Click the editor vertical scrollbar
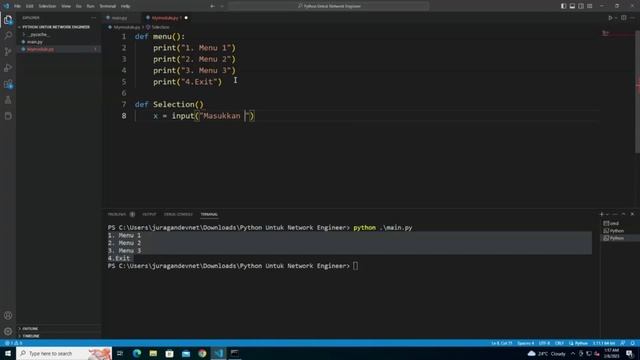The height and width of the screenshot is (360, 640). [x=638, y=92]
